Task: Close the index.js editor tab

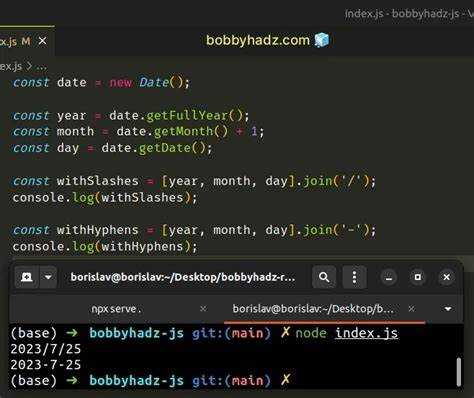Action: [x=42, y=41]
